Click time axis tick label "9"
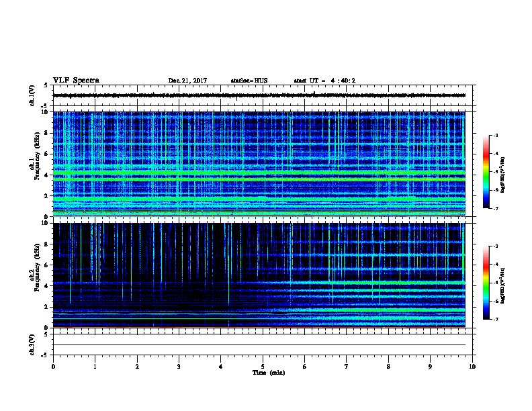 coord(430,367)
